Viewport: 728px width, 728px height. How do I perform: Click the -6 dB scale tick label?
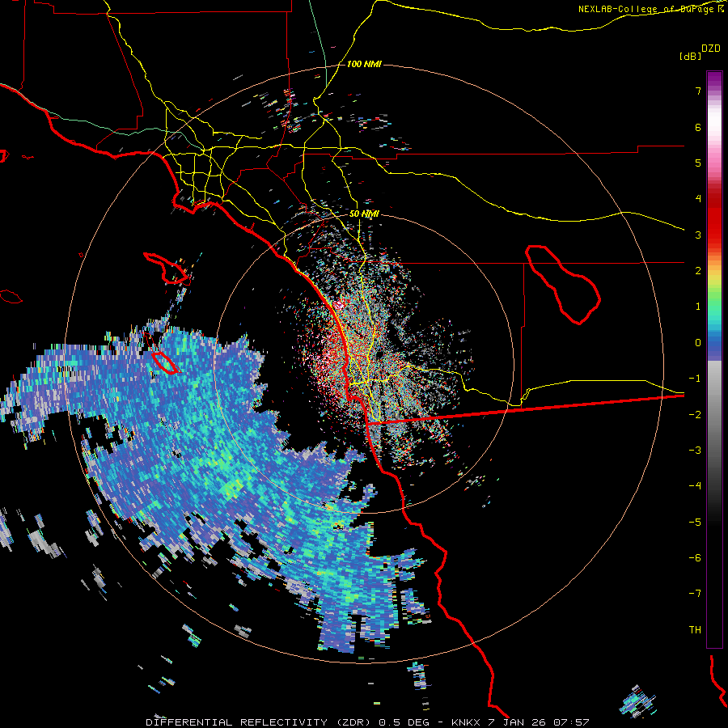tap(695, 558)
